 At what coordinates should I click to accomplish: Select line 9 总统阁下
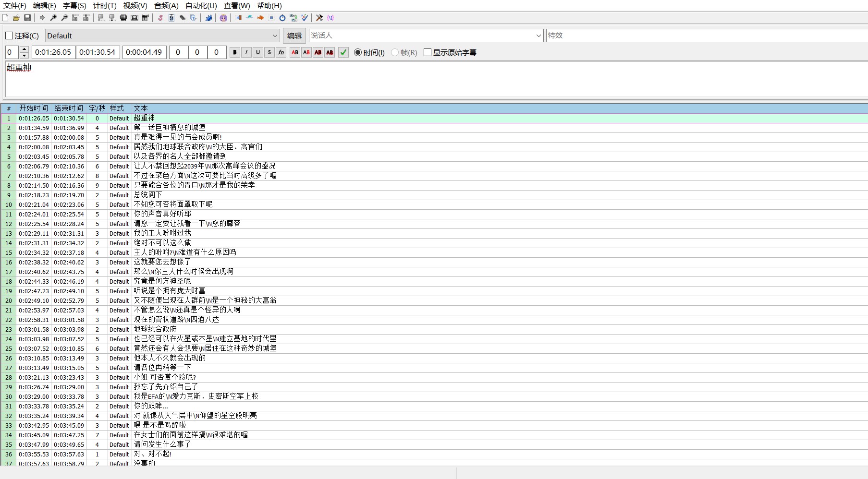[434, 195]
